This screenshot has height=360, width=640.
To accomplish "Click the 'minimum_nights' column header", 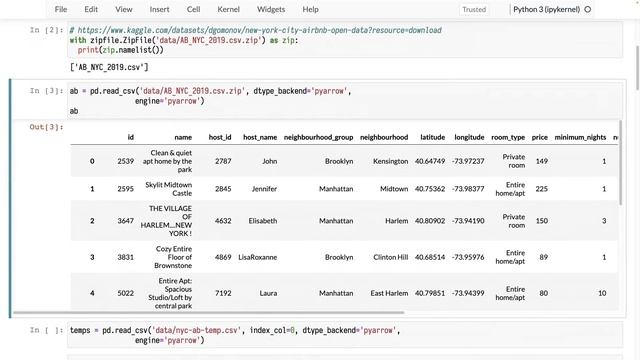I will coord(580,138).
